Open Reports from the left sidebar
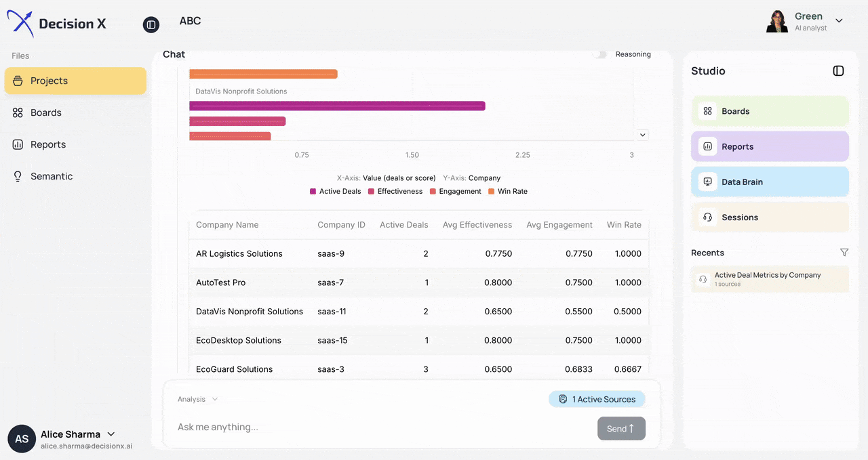The width and height of the screenshot is (868, 460). tap(47, 144)
